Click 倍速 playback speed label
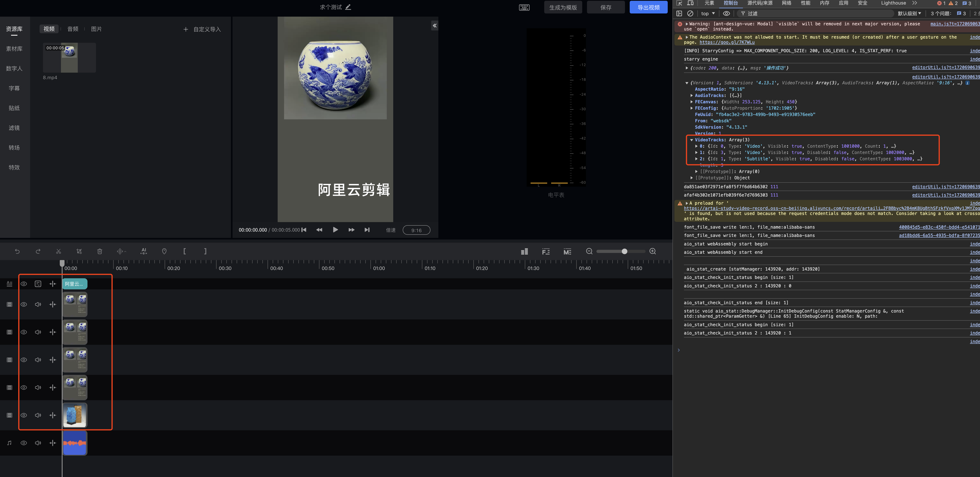Screen dimensions: 980x477 [391, 230]
